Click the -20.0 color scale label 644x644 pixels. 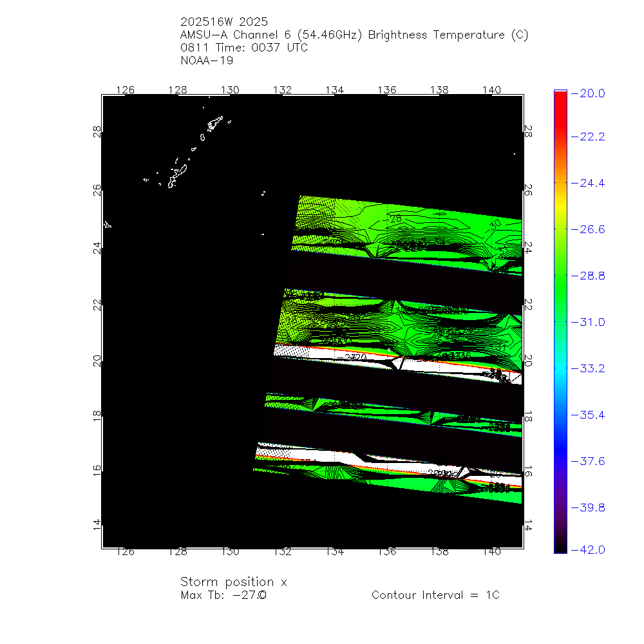[588, 93]
